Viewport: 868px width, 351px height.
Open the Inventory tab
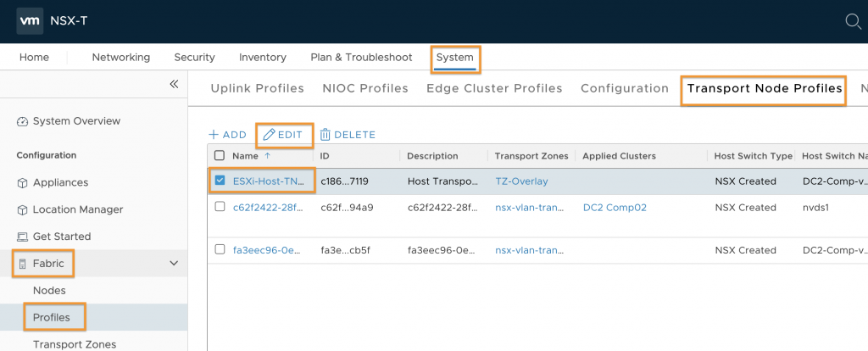[x=263, y=58]
